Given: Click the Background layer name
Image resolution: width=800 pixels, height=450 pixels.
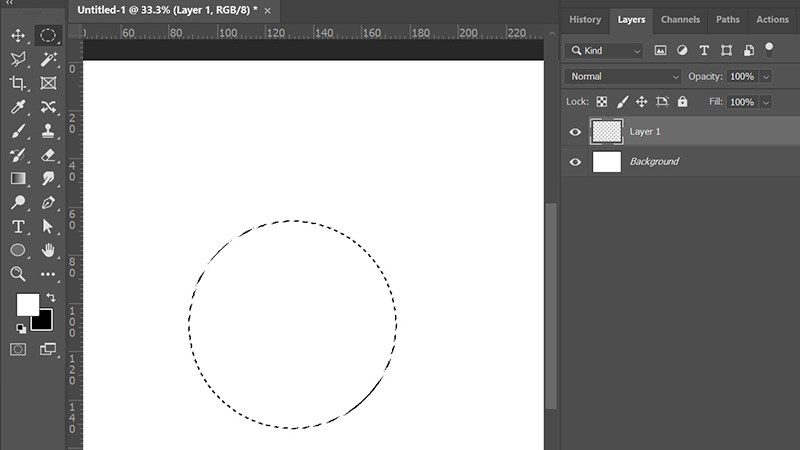Looking at the screenshot, I should (x=654, y=162).
